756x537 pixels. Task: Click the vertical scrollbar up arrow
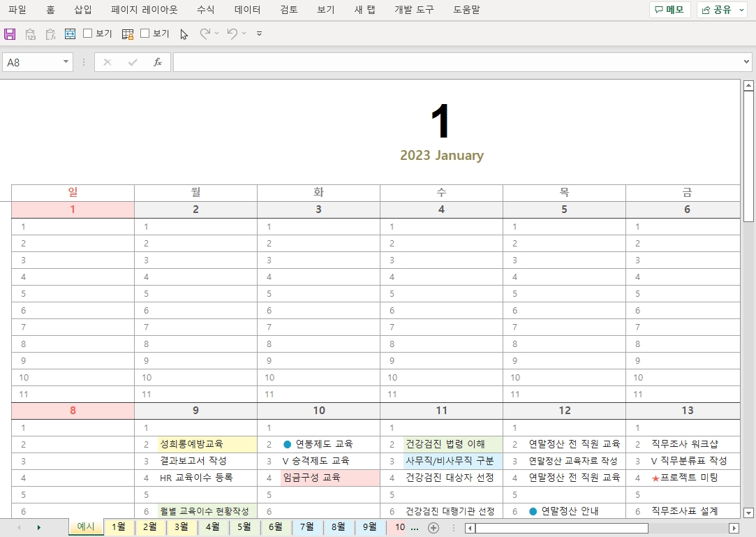click(748, 85)
